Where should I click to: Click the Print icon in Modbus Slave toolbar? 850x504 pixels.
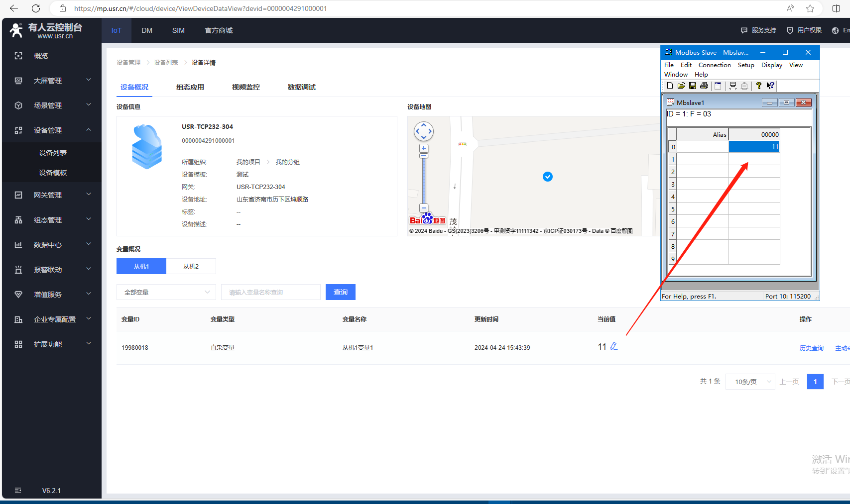coord(704,86)
